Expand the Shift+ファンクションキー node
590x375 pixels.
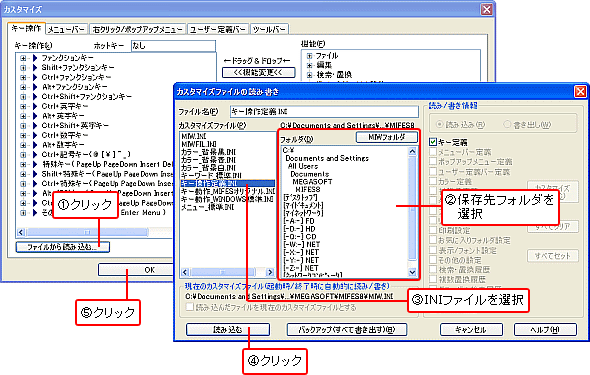[23, 68]
